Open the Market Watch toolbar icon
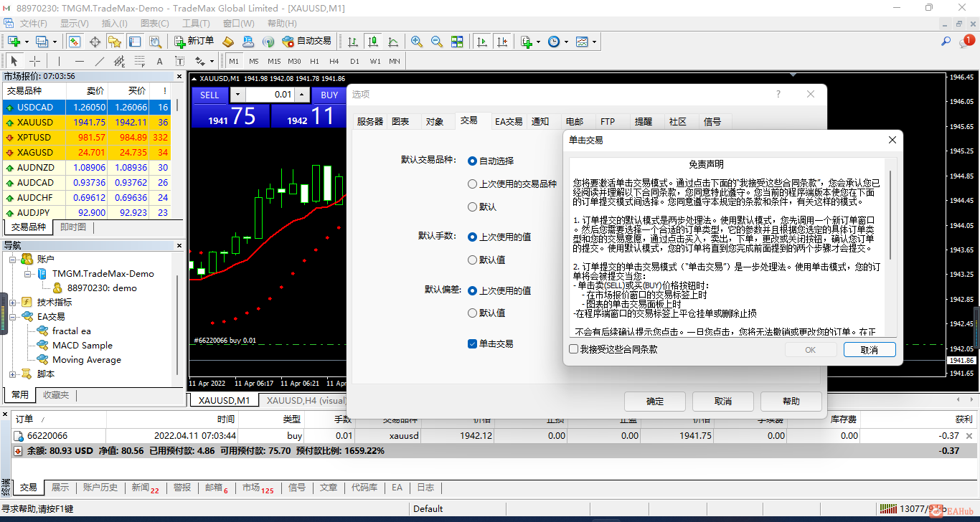Screen dimensions: 980x522 (x=74, y=42)
